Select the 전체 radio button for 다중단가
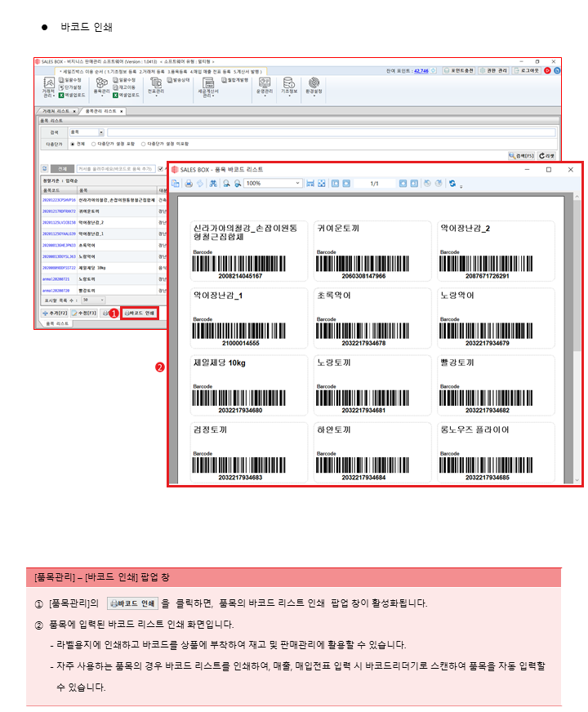The image size is (588, 712). point(72,144)
